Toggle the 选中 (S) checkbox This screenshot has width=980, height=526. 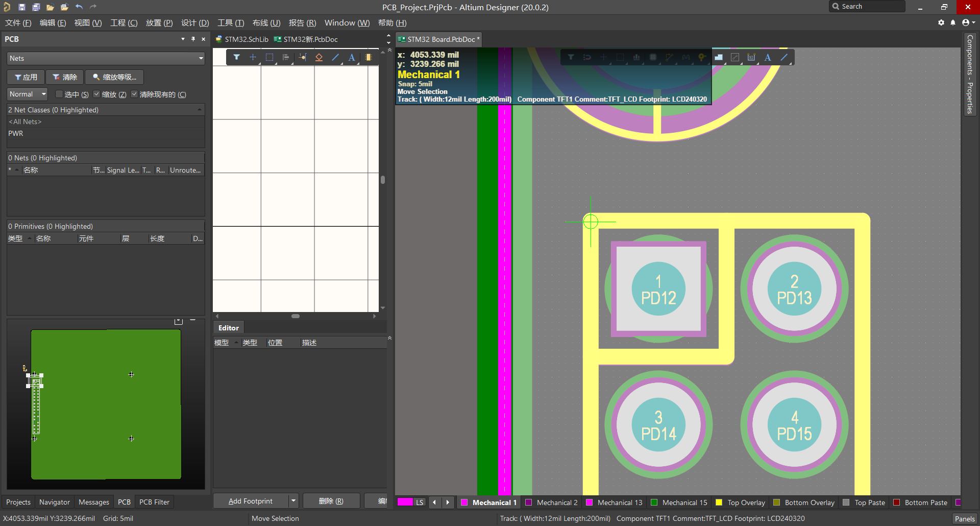[x=59, y=94]
